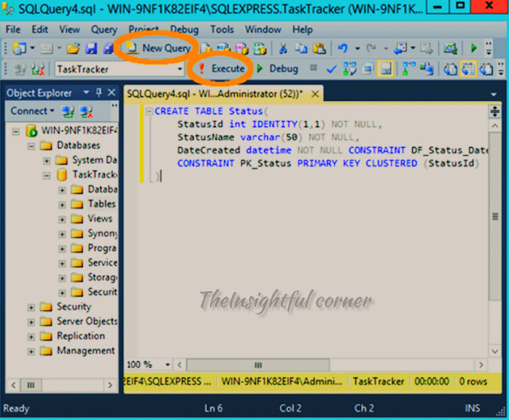The image size is (509, 420).
Task: Expand the Views folder
Action: click(x=62, y=220)
